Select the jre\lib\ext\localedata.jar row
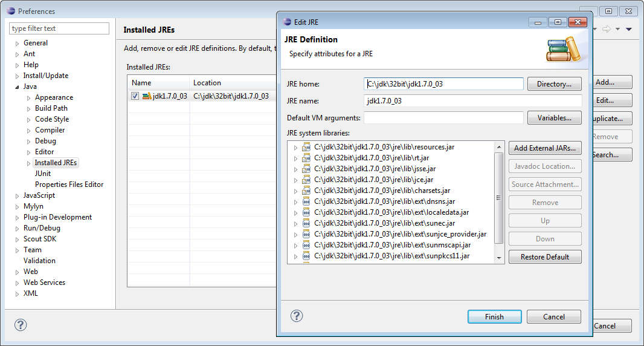Screen dimensions: 644x346 391,212
